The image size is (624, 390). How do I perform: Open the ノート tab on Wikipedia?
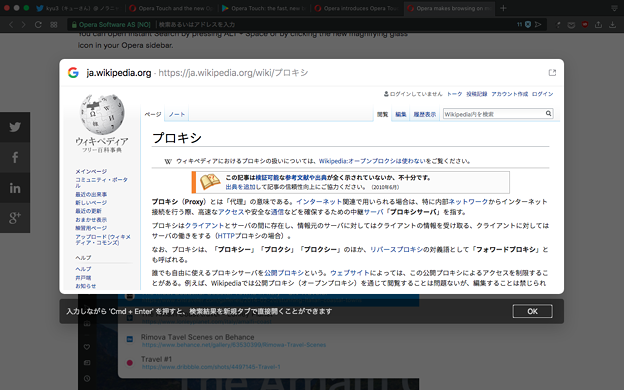[x=177, y=114]
